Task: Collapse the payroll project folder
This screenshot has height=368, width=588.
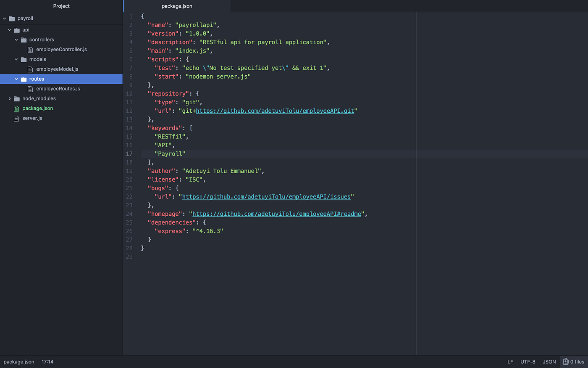Action: 4,18
